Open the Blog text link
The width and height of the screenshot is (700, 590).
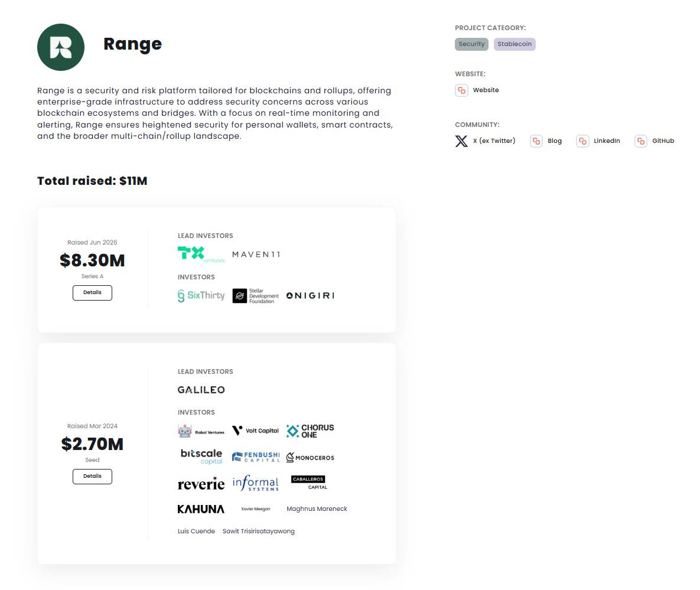point(555,141)
